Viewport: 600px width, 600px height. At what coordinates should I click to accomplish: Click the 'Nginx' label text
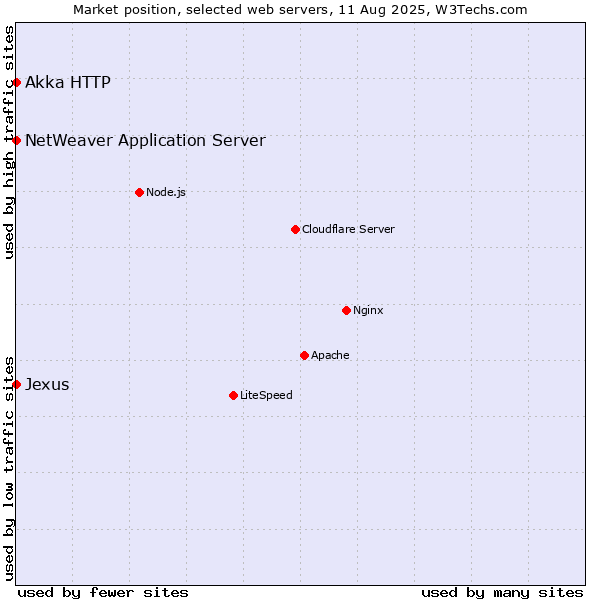pyautogui.click(x=368, y=310)
